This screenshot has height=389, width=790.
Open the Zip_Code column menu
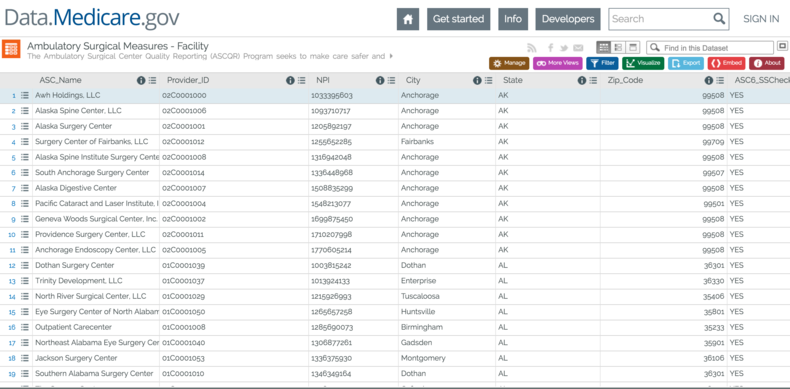click(x=720, y=80)
